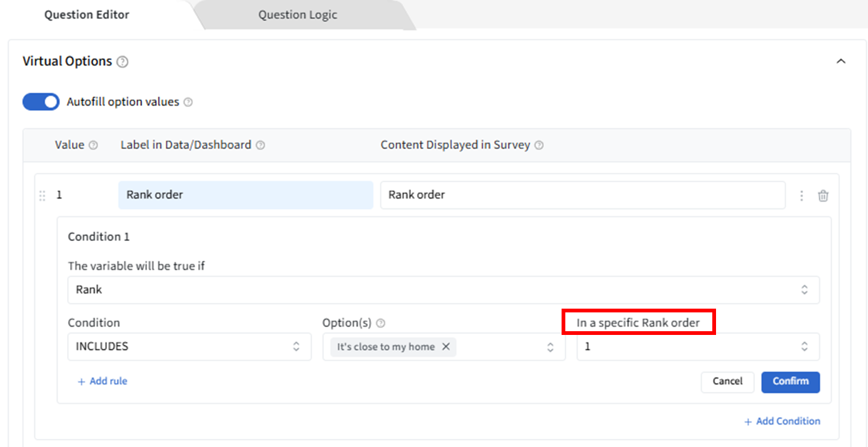The width and height of the screenshot is (868, 447).
Task: Click info icon next to Content Displayed in Survey
Action: click(x=539, y=145)
